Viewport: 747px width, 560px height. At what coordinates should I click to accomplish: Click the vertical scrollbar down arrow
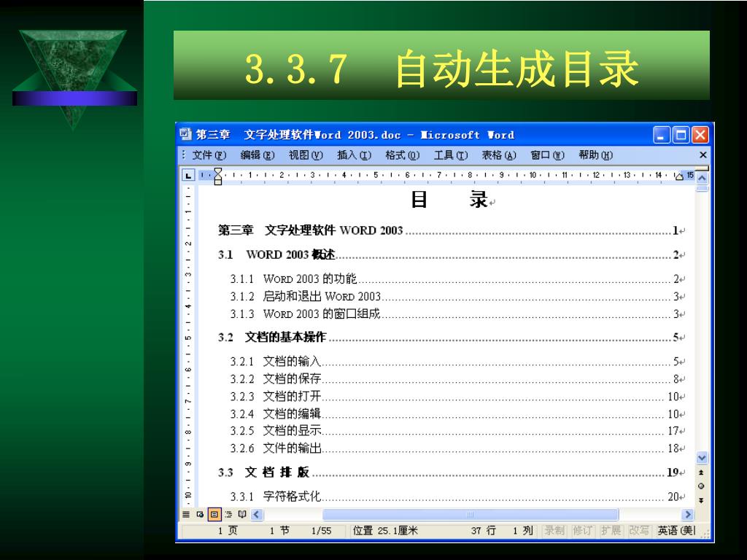pos(703,458)
